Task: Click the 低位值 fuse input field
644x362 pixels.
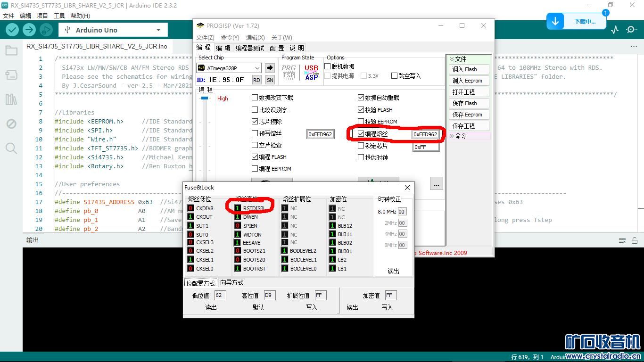Action: coord(220,296)
